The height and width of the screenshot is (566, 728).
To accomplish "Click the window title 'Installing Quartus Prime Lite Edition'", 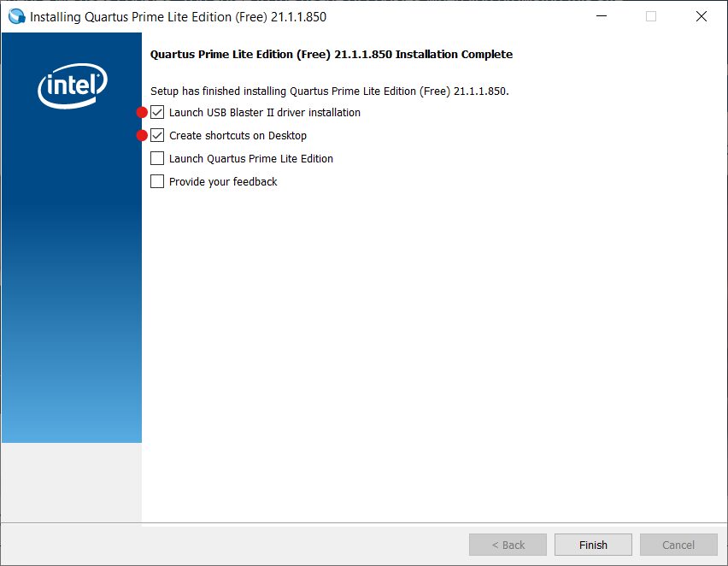I will tap(178, 17).
